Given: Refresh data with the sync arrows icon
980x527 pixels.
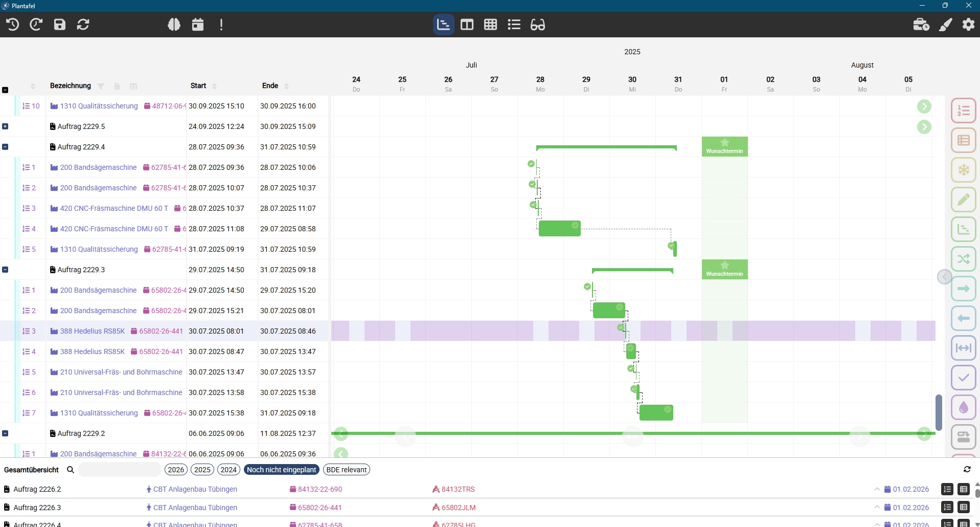Looking at the screenshot, I should [x=83, y=24].
